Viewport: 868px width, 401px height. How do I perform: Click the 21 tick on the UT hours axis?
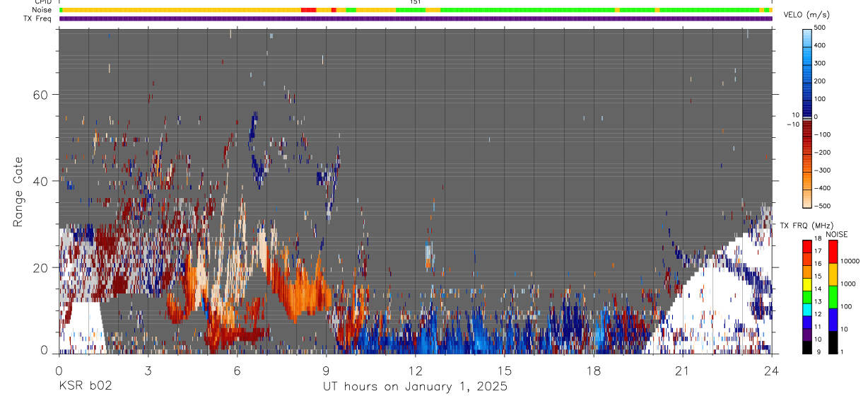[683, 370]
